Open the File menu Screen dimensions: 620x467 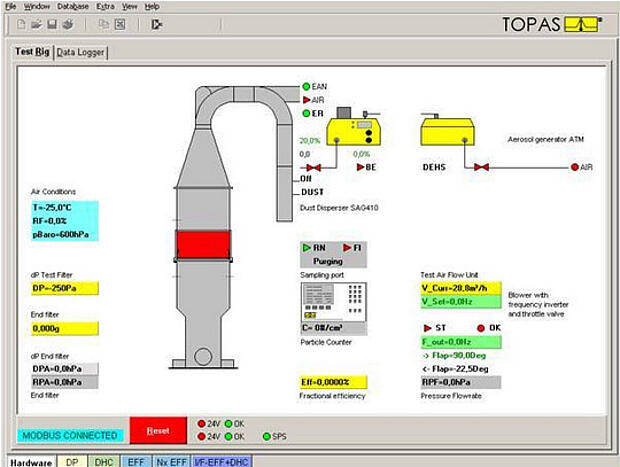[x=11, y=6]
